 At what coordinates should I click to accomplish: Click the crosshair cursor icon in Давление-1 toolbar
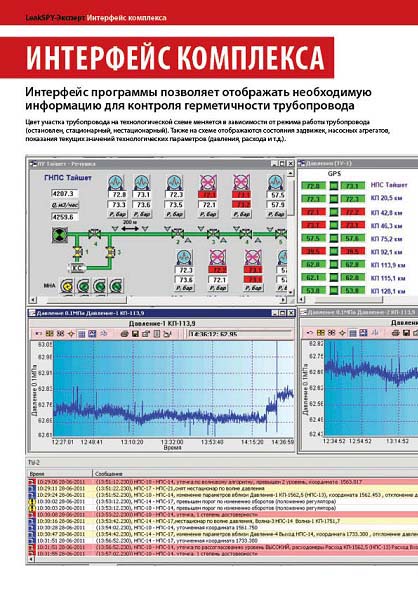[x=71, y=333]
